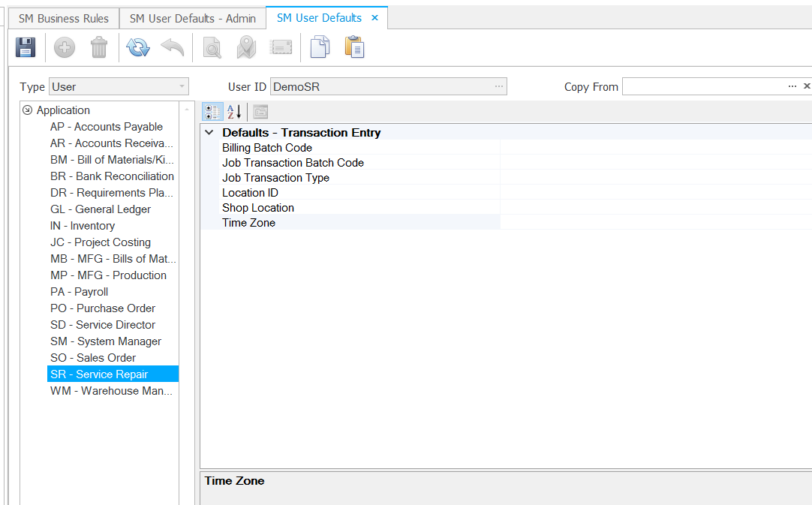Click the Paste clipboard toolbar icon

click(x=354, y=48)
